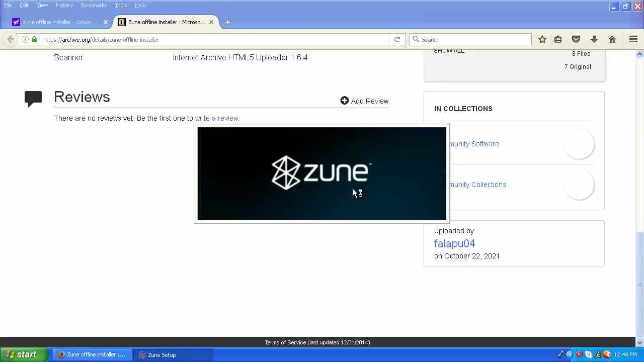The height and width of the screenshot is (362, 644).
Task: Click the wand-shaped tray icon
Action: click(561, 354)
